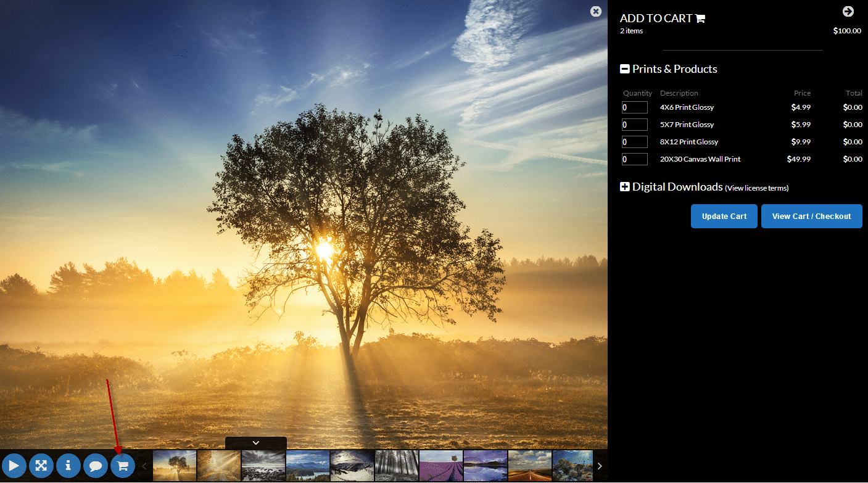Select the mountain lake thumbnail
Screen dimensions: 868x483
pos(308,466)
